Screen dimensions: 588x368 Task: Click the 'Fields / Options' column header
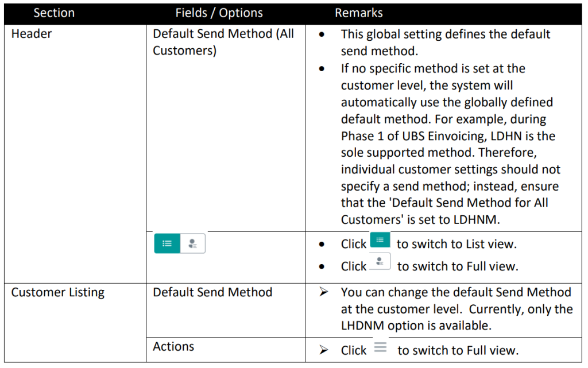pyautogui.click(x=219, y=13)
